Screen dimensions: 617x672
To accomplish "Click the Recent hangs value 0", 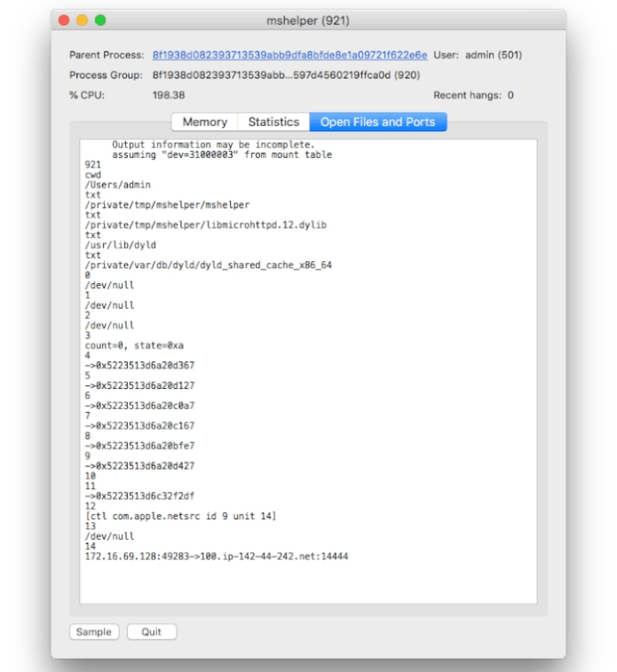I will 510,95.
